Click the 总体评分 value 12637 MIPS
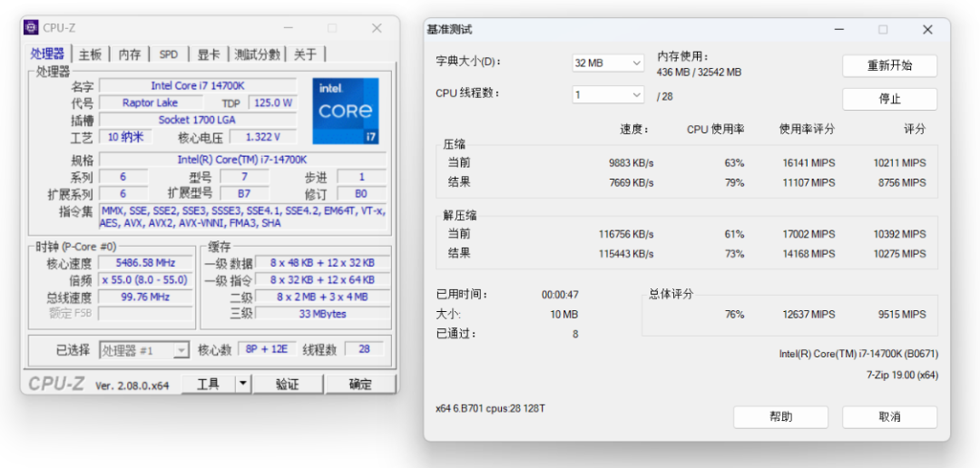 [x=808, y=315]
